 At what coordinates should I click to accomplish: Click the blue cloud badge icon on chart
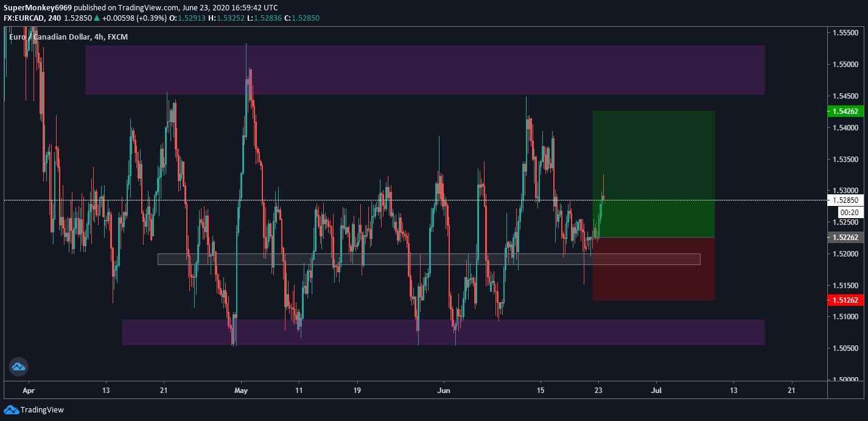[x=18, y=366]
